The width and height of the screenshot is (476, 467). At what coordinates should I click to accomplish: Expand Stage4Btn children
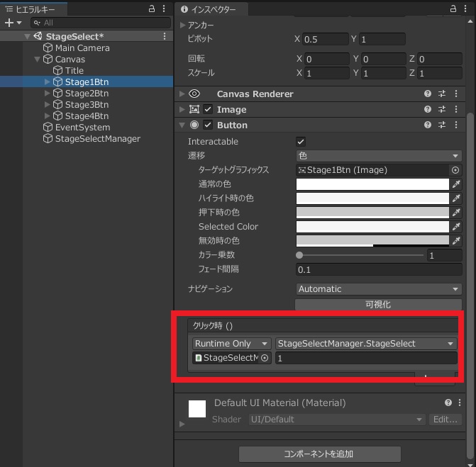click(47, 116)
